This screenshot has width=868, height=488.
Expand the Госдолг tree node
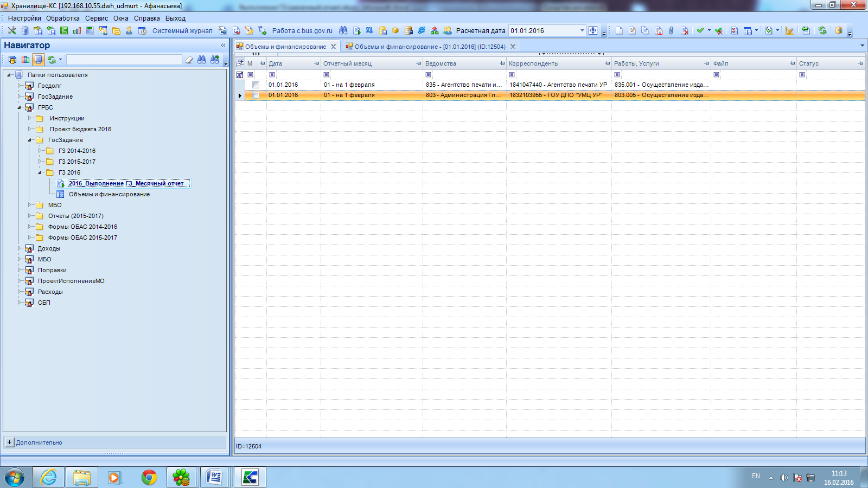tap(20, 86)
